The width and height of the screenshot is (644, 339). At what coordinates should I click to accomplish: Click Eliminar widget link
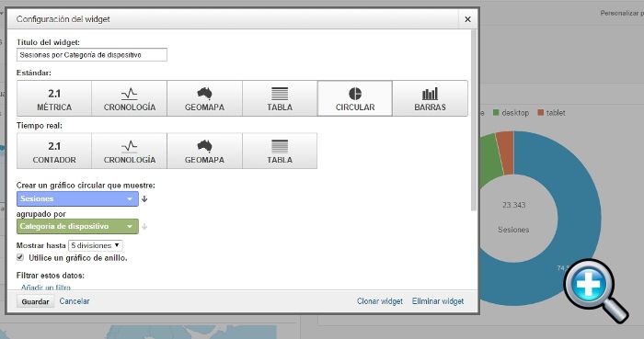pos(438,301)
